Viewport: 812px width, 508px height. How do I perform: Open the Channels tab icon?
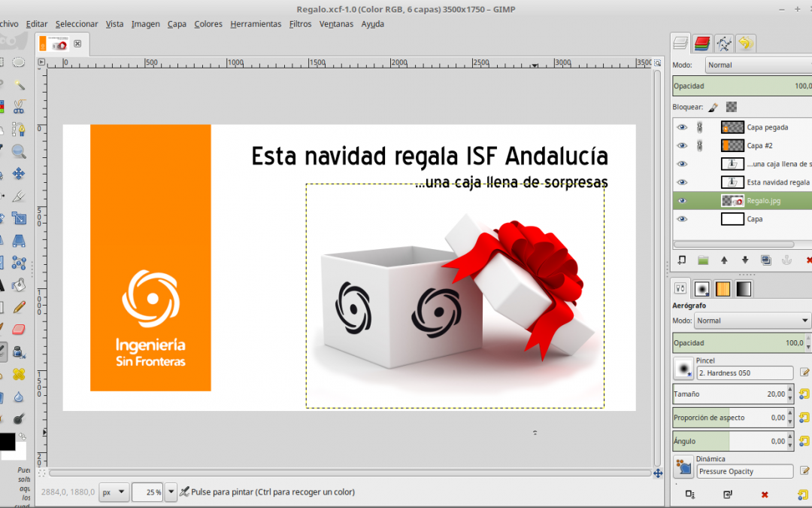701,44
